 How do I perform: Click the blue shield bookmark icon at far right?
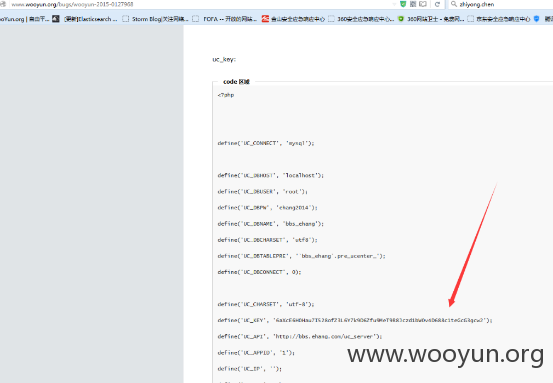click(536, 19)
